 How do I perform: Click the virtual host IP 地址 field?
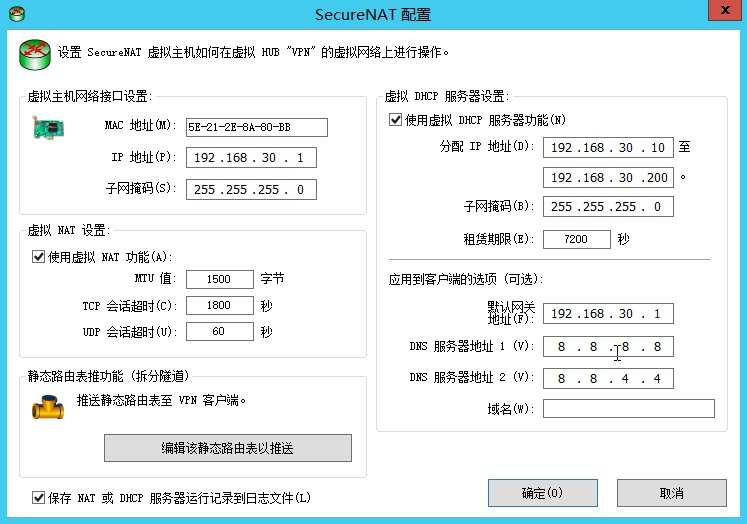click(251, 158)
